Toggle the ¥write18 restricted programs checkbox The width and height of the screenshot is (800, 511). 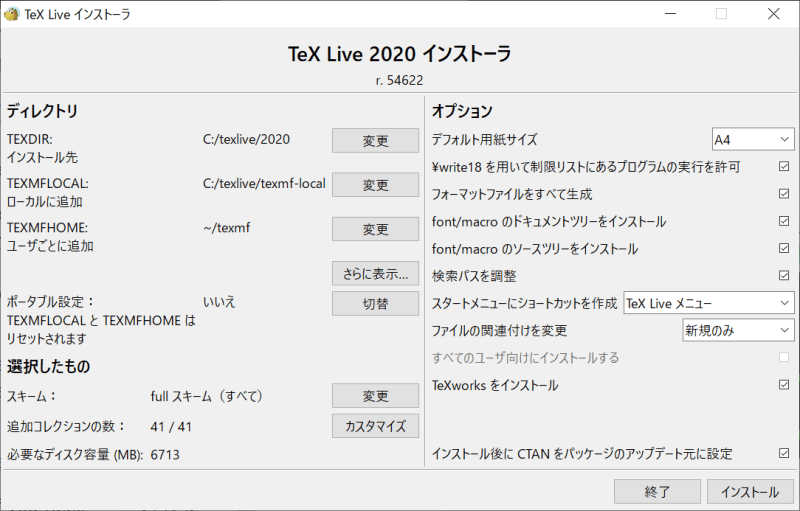pyautogui.click(x=784, y=166)
